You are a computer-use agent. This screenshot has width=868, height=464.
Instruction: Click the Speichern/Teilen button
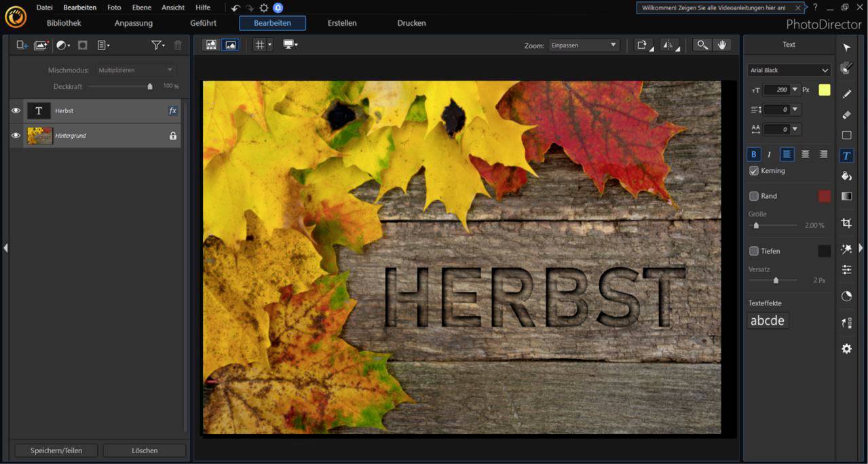coord(56,450)
